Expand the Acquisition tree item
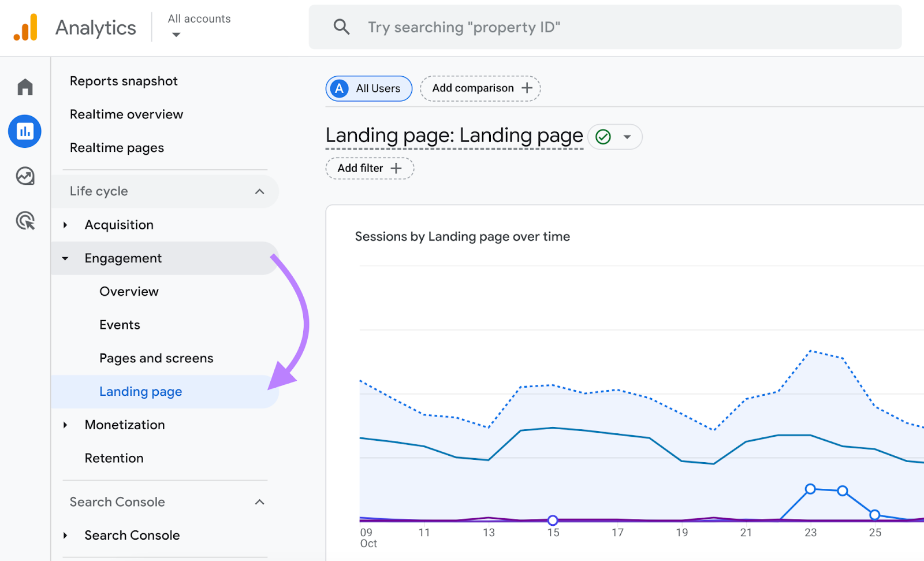The image size is (924, 561). pos(65,225)
